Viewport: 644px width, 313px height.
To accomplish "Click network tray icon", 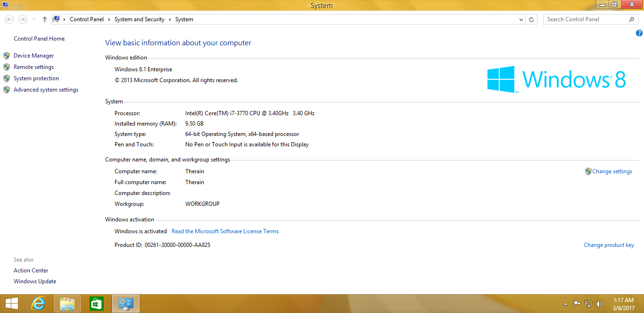I will point(588,304).
